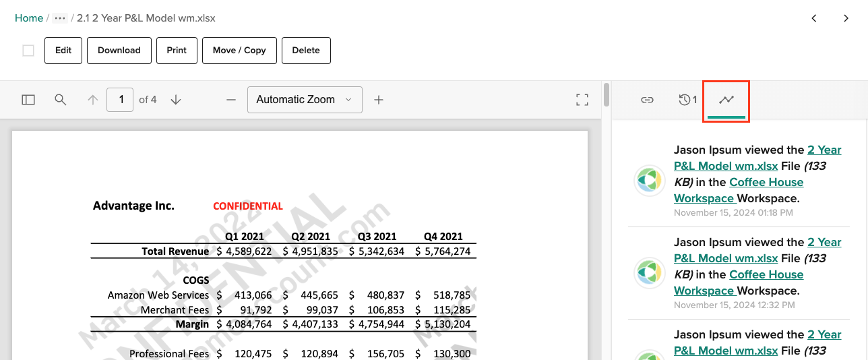The image size is (868, 360).
Task: Navigate to next file chevron
Action: (846, 18)
